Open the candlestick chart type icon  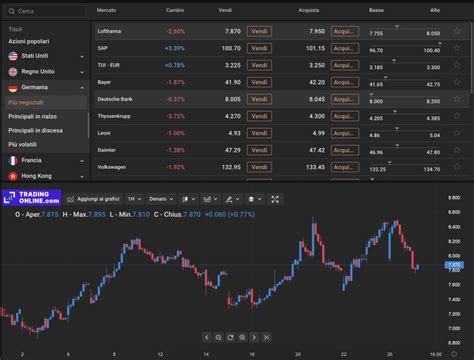pyautogui.click(x=188, y=199)
